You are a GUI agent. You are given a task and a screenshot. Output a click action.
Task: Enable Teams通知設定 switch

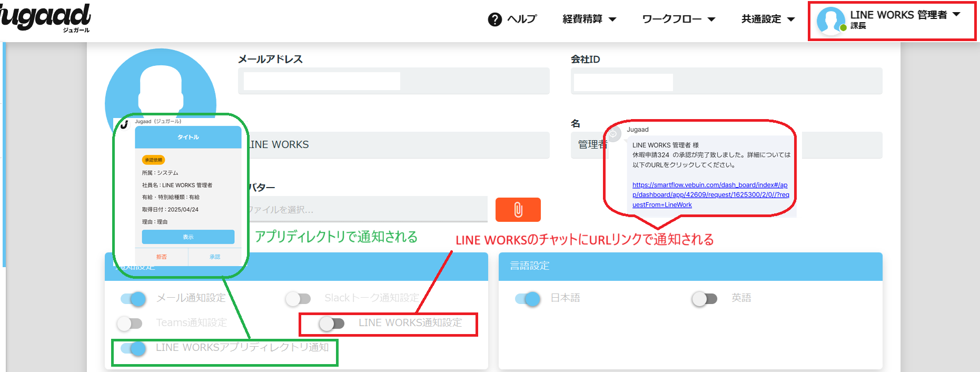click(x=130, y=323)
